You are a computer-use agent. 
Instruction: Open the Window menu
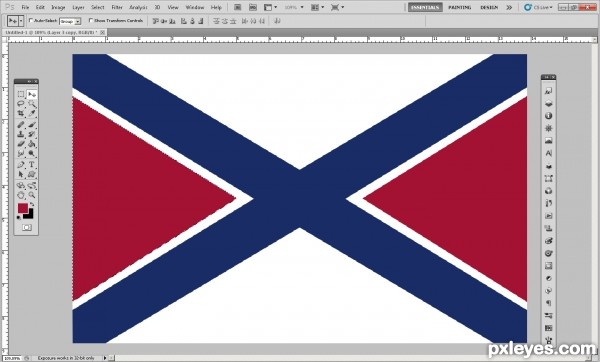(195, 7)
